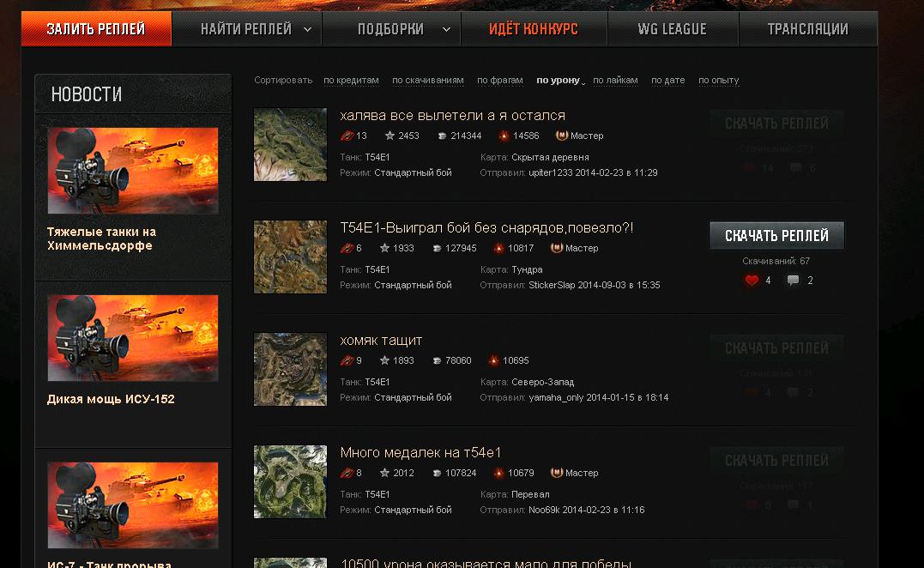This screenshot has width=924, height=568.
Task: Expand the НАЙТИ РЕПЛЕЙ dropdown arrow
Action: pos(308,29)
